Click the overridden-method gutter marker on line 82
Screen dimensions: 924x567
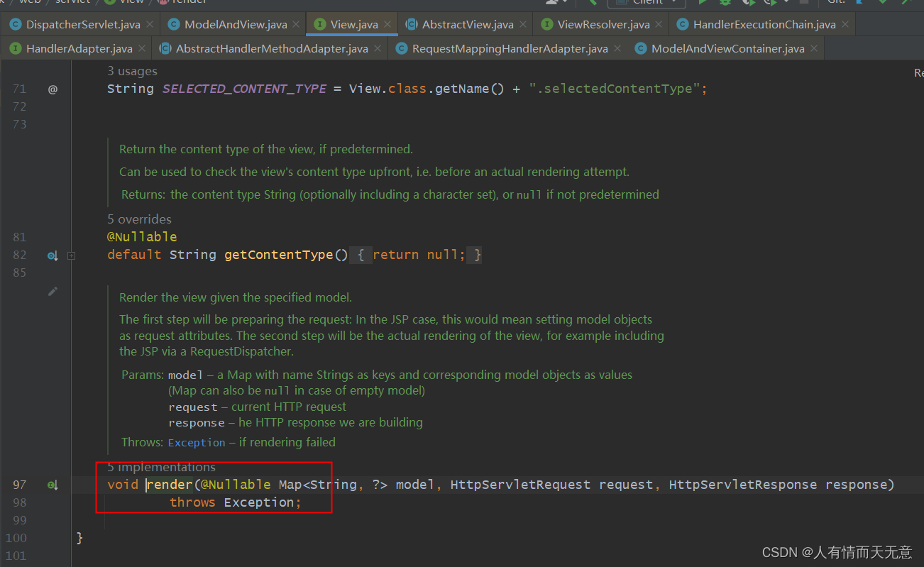pos(53,255)
